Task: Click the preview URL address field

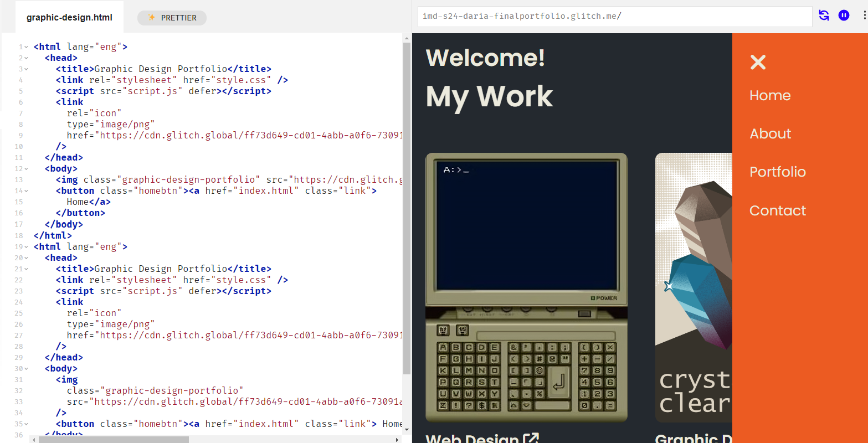Action: click(615, 16)
